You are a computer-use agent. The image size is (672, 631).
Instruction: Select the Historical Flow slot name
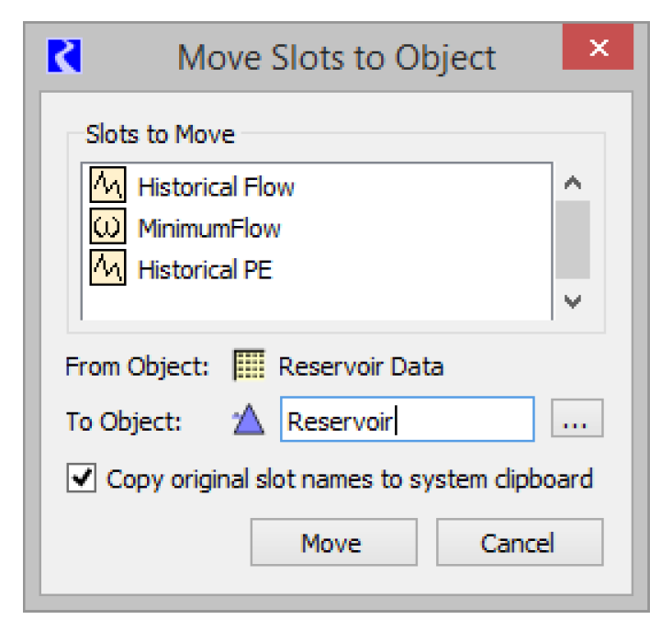pyautogui.click(x=216, y=187)
